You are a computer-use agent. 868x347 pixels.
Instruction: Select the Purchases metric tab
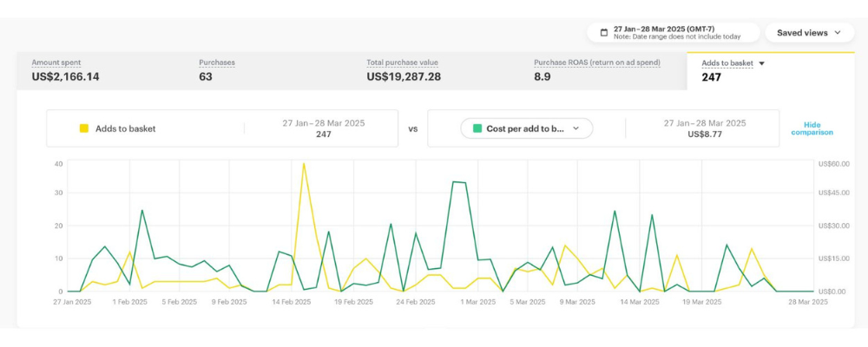pyautogui.click(x=217, y=70)
